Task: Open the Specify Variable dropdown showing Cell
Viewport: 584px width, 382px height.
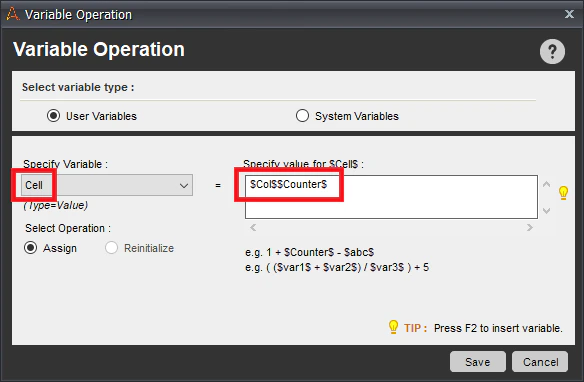Action: 107,185
